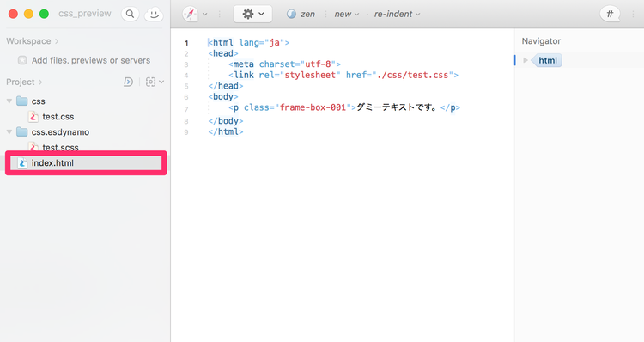Expand the html node in Navigator
644x342 pixels.
click(x=526, y=60)
